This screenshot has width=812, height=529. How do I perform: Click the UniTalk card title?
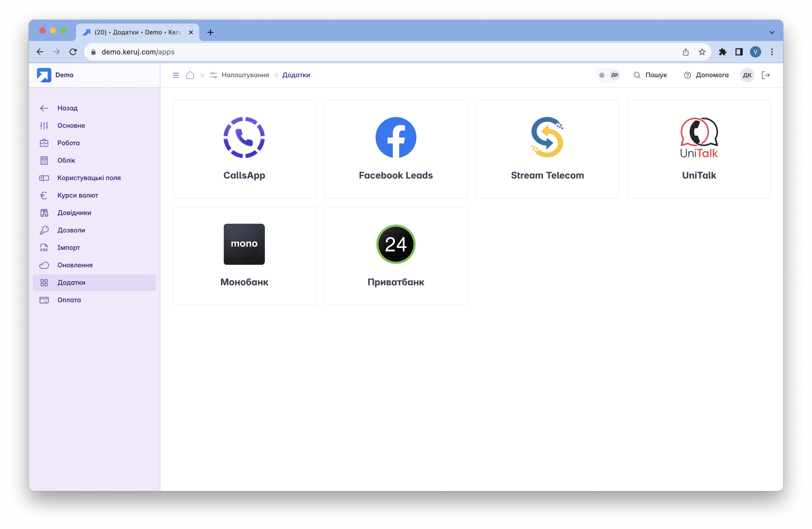pyautogui.click(x=699, y=175)
